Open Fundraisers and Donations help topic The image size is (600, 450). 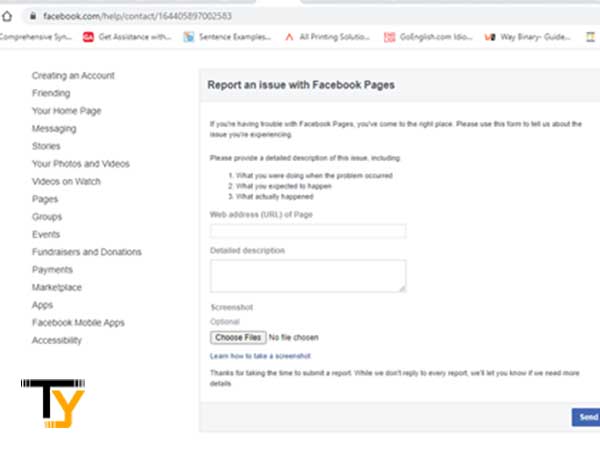point(86,252)
